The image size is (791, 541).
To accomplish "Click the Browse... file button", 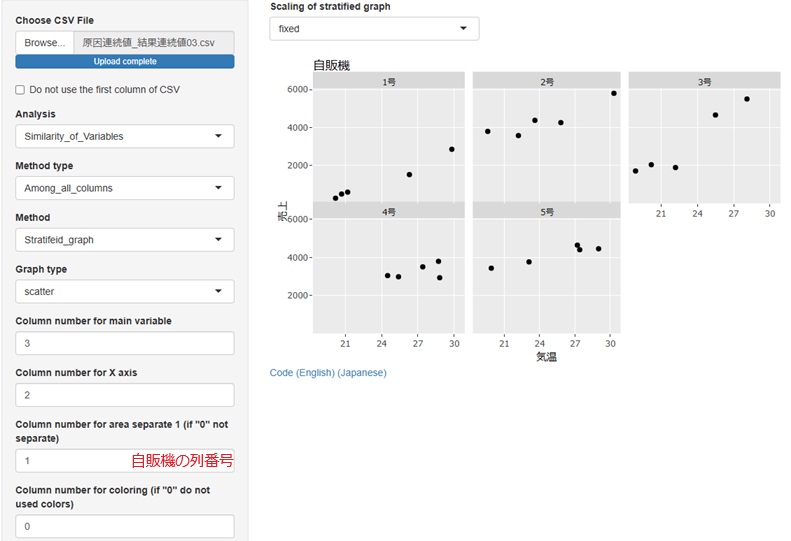I will (x=44, y=43).
